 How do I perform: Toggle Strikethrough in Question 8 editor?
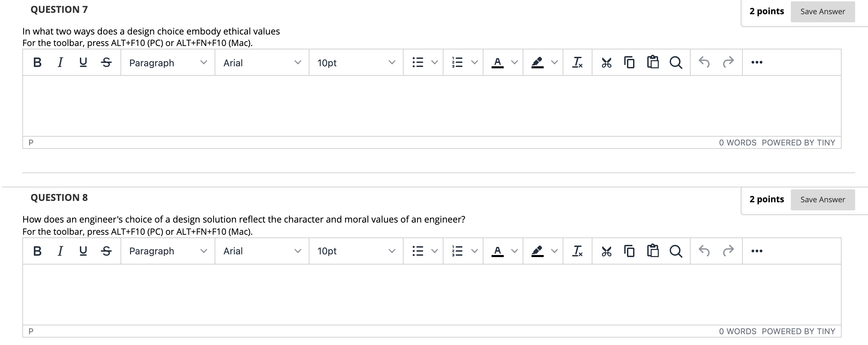coord(106,251)
